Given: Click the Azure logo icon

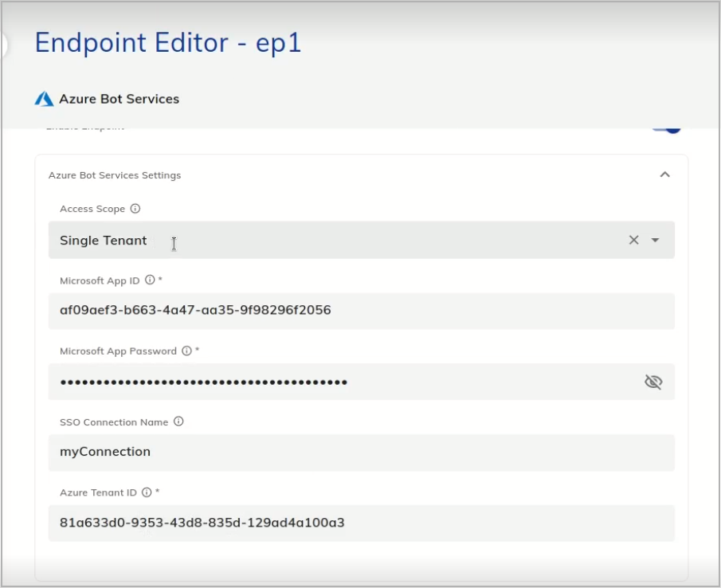Looking at the screenshot, I should pos(44,99).
